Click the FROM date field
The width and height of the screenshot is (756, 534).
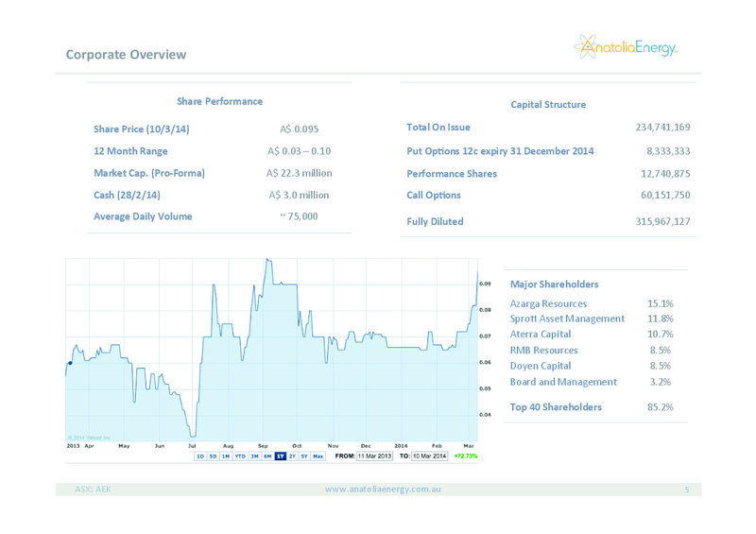374,456
